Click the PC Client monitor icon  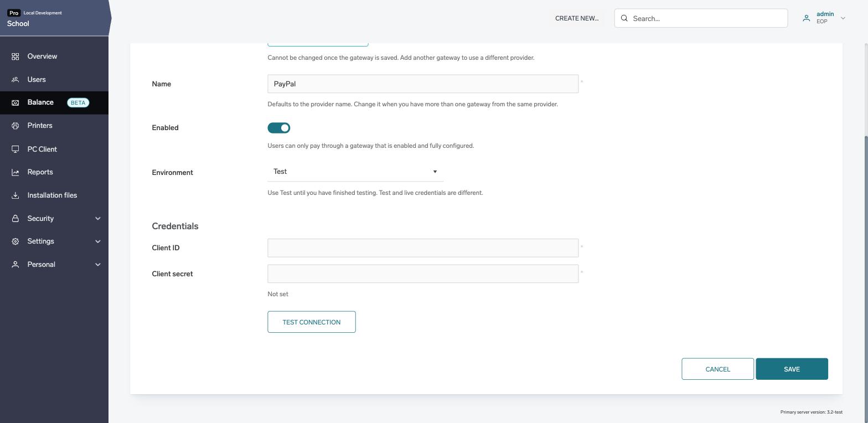[x=15, y=149]
